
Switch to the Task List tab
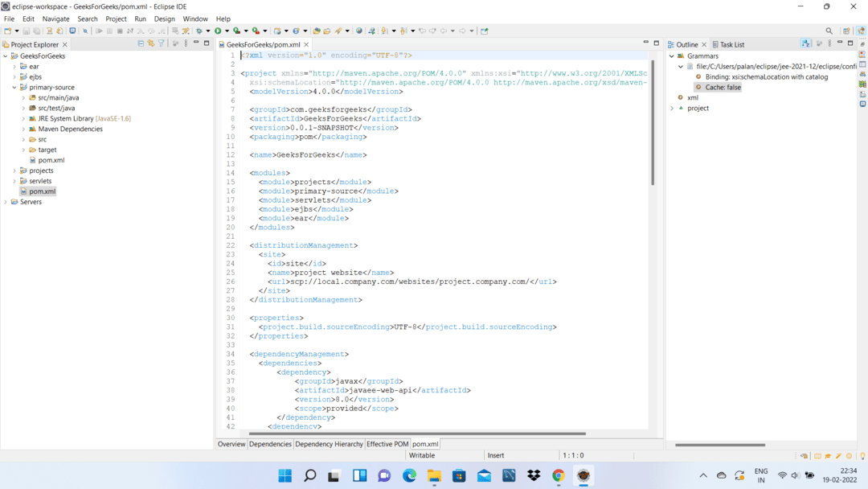coord(731,45)
